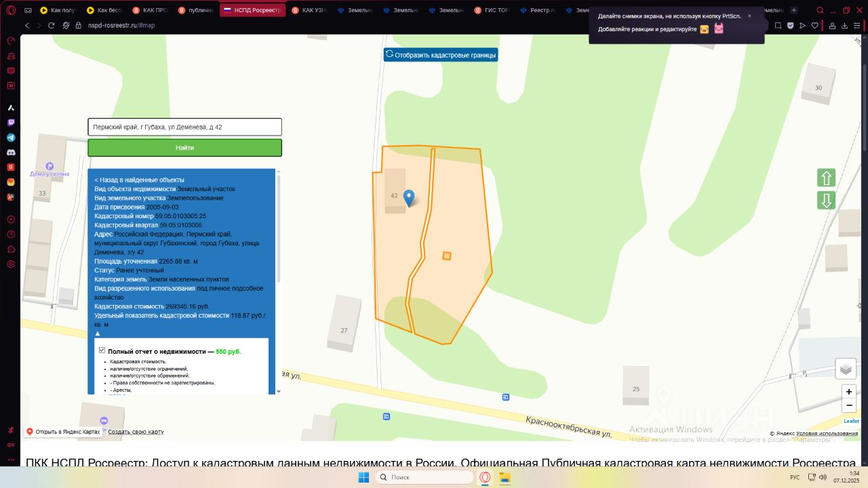Open the extensions cube icon in sidebar
This screenshot has width=868, height=488.
[11, 249]
